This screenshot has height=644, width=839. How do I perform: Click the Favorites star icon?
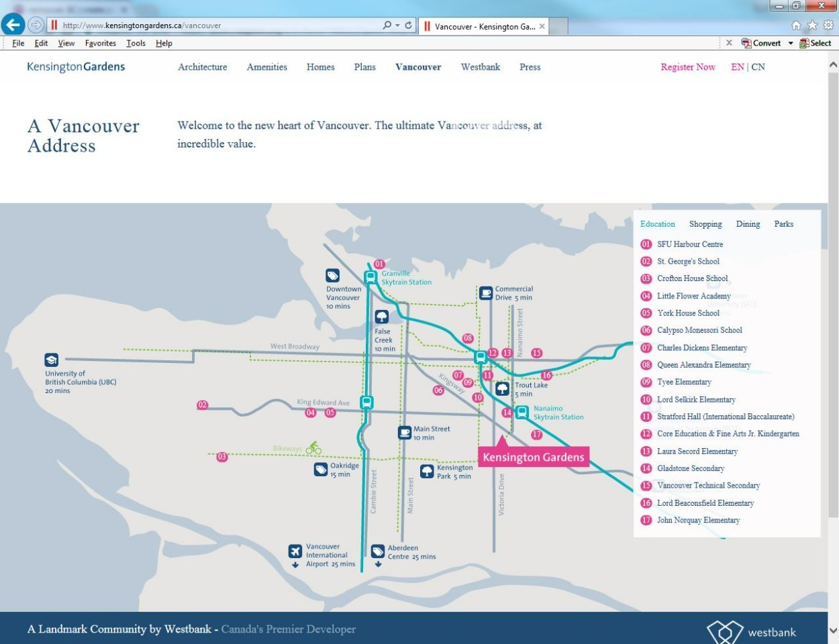tap(812, 25)
